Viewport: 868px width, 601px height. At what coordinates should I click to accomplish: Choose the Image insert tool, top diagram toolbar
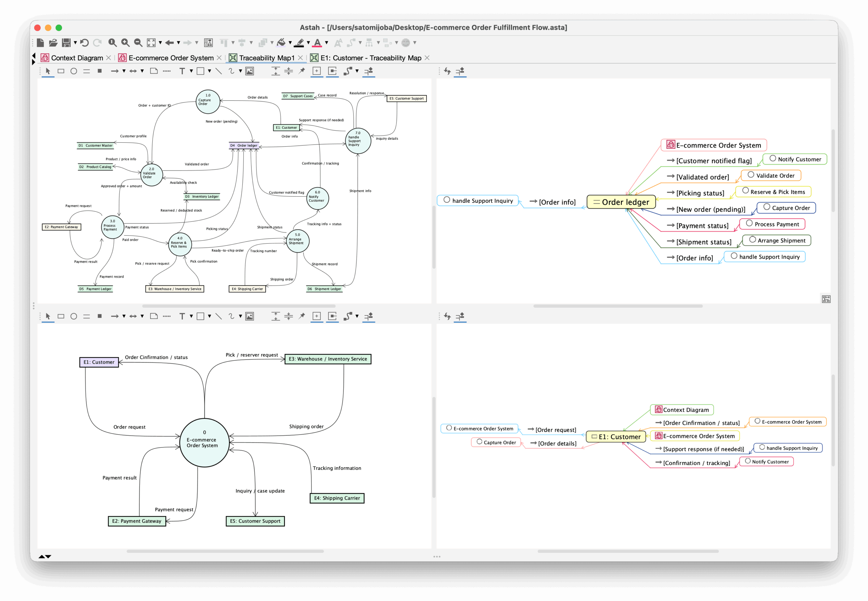click(250, 71)
